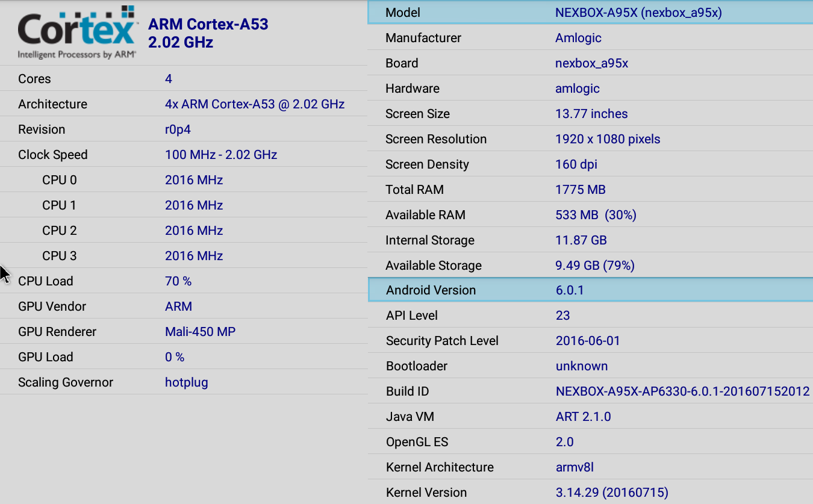Click Screen Size value 13.77 inches
This screenshot has height=504, width=813.
pos(591,114)
